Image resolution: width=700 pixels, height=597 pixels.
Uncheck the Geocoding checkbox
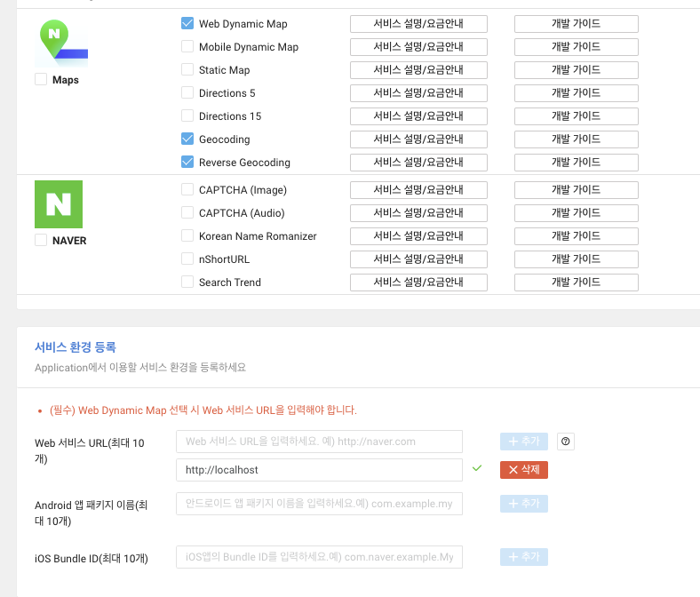pyautogui.click(x=187, y=139)
